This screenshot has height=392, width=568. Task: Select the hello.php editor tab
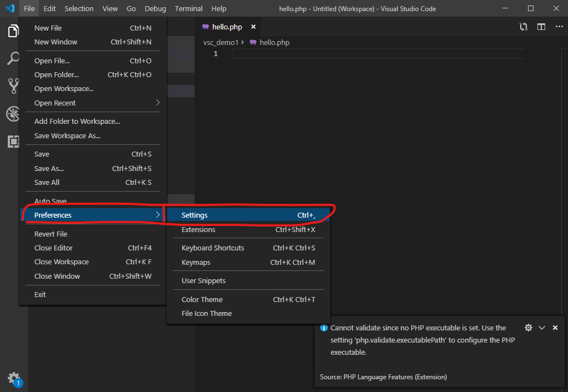227,27
